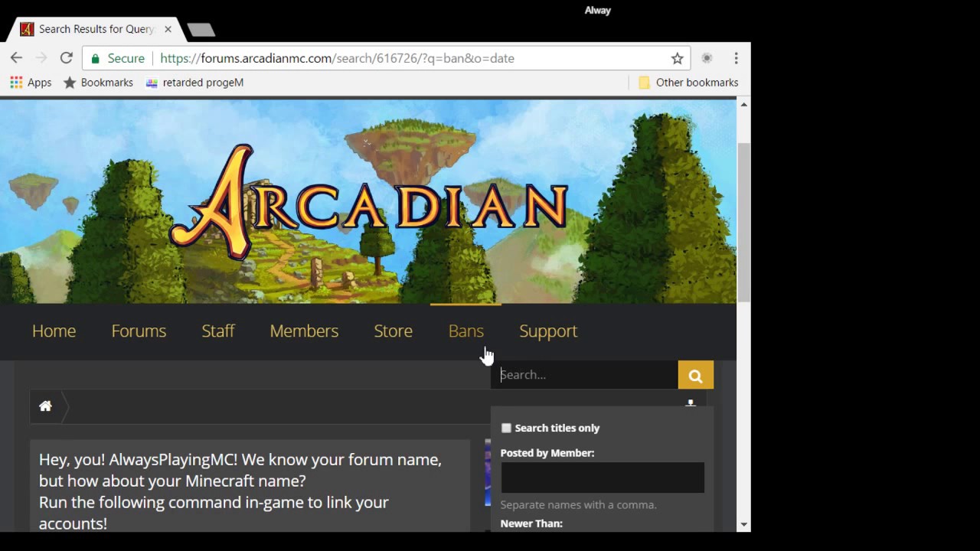Click the browser forward arrow
The height and width of the screenshot is (551, 980).
[x=41, y=58]
